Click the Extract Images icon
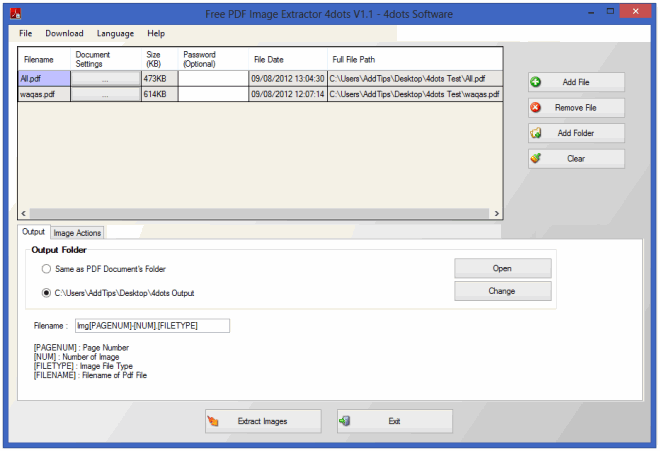 [213, 421]
